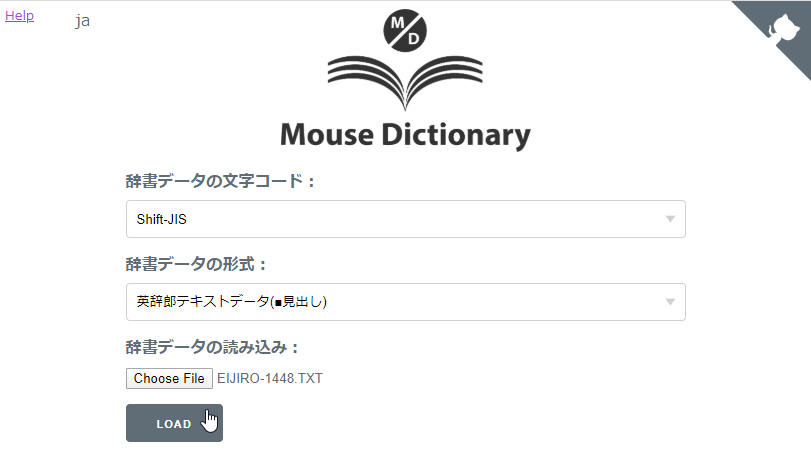Screen dimensions: 811x451
Task: Expand the arrow on the Shift-JIS selector
Action: point(670,219)
